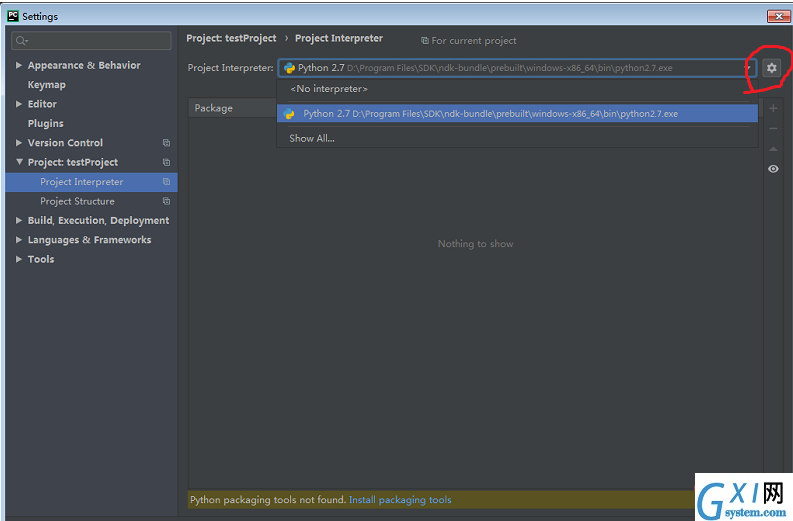Expand the Build, Execution, Deployment section

(x=19, y=221)
